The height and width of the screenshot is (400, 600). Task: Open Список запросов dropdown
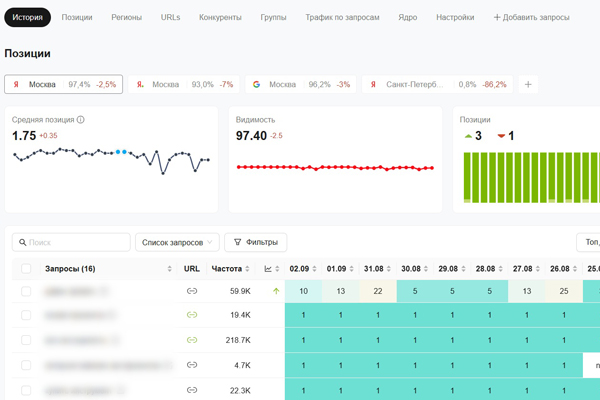(x=177, y=242)
